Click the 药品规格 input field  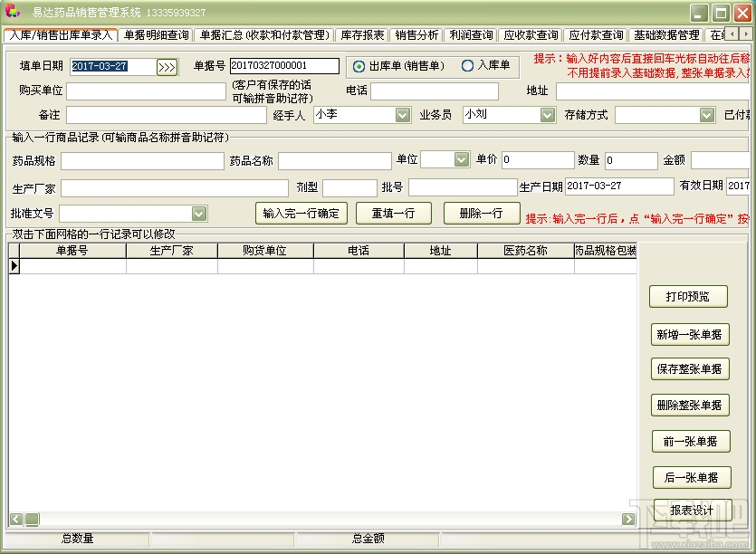(142, 161)
